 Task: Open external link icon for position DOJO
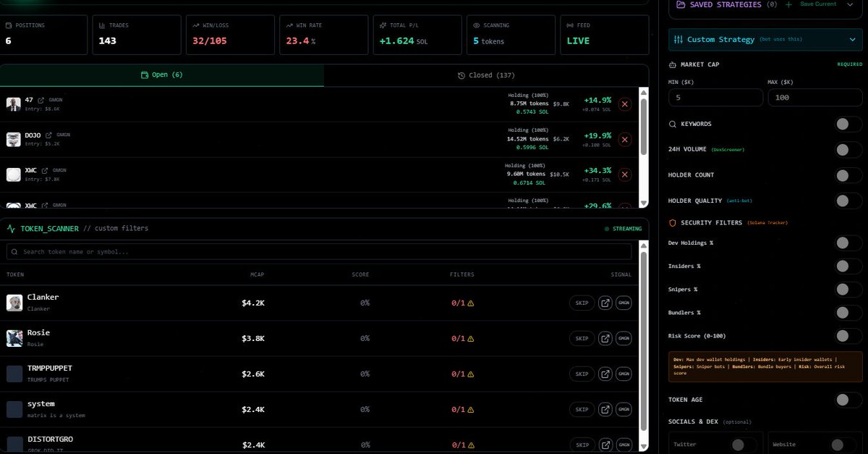[x=48, y=135]
